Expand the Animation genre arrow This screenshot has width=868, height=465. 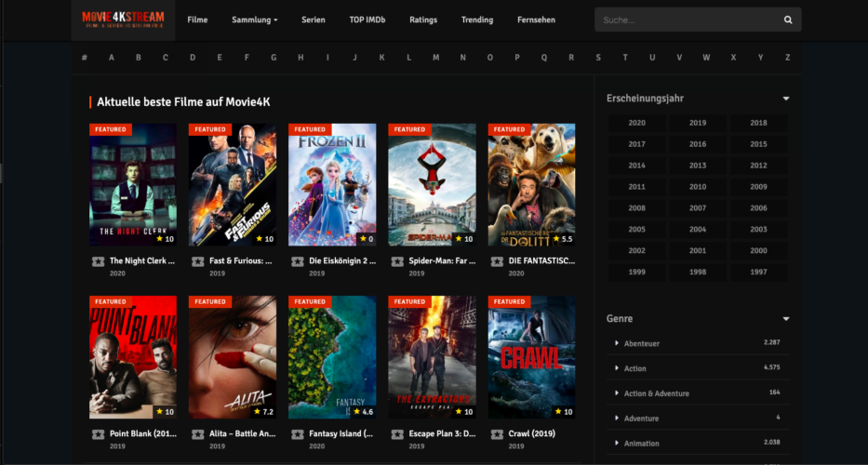tap(617, 443)
